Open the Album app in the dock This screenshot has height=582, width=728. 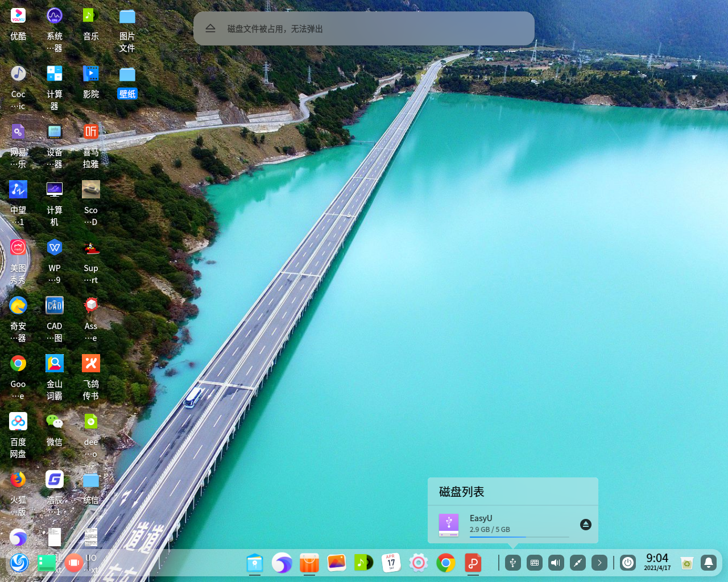point(337,563)
